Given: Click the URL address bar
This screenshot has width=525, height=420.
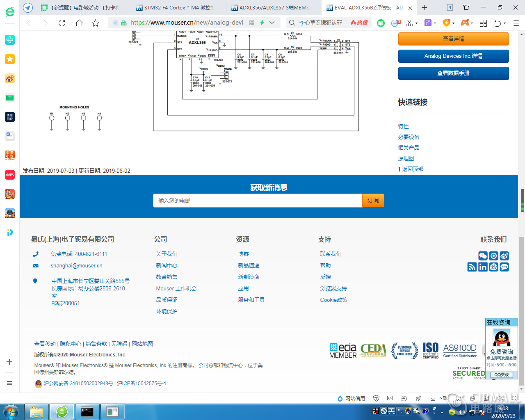Looking at the screenshot, I should click(187, 23).
